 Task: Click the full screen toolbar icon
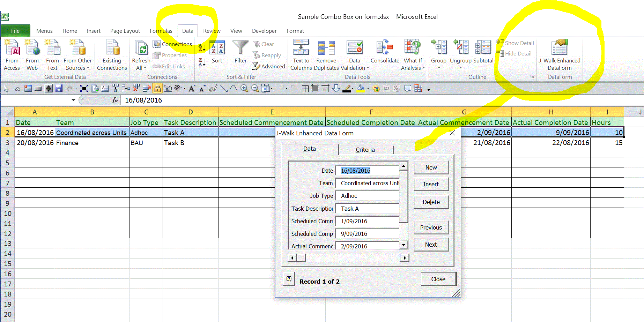coord(84,88)
